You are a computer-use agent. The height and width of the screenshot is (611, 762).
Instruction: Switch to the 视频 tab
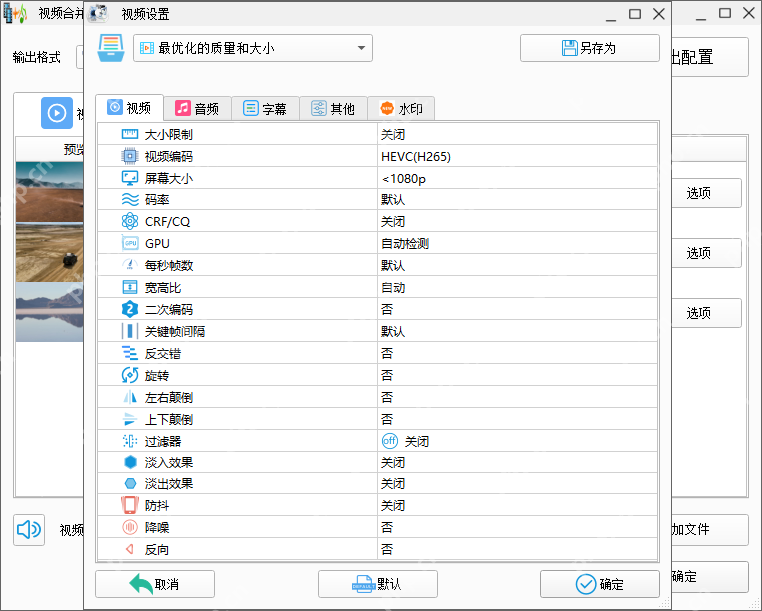click(x=129, y=107)
